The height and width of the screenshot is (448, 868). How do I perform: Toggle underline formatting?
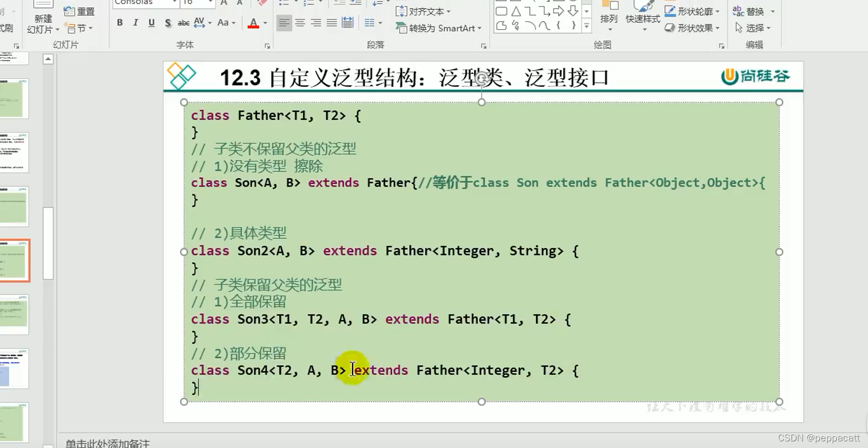(x=151, y=23)
